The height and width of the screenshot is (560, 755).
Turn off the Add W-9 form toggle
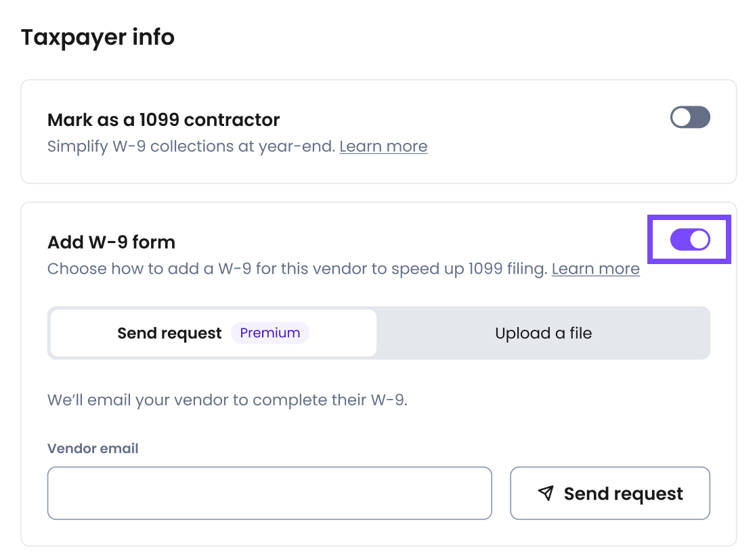click(690, 240)
